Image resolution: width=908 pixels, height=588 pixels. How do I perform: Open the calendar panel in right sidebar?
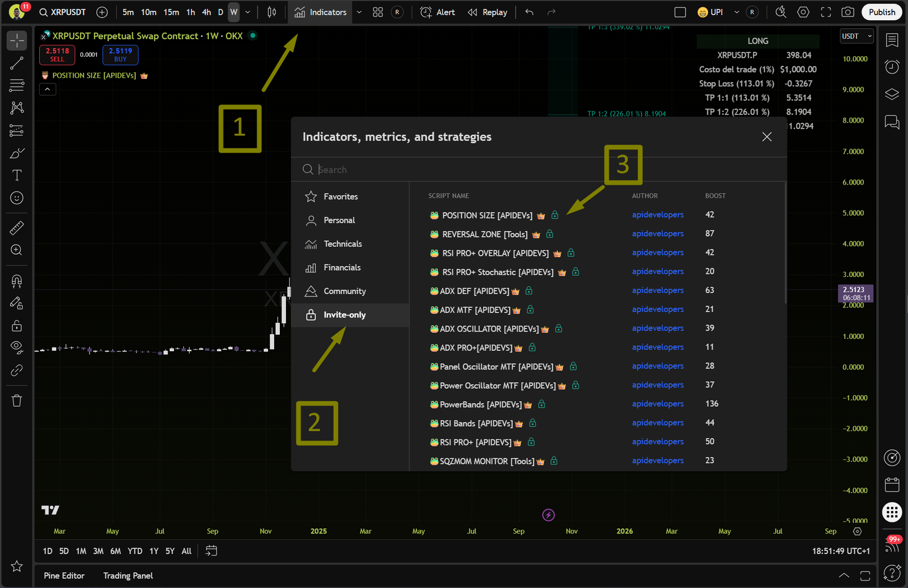point(892,485)
